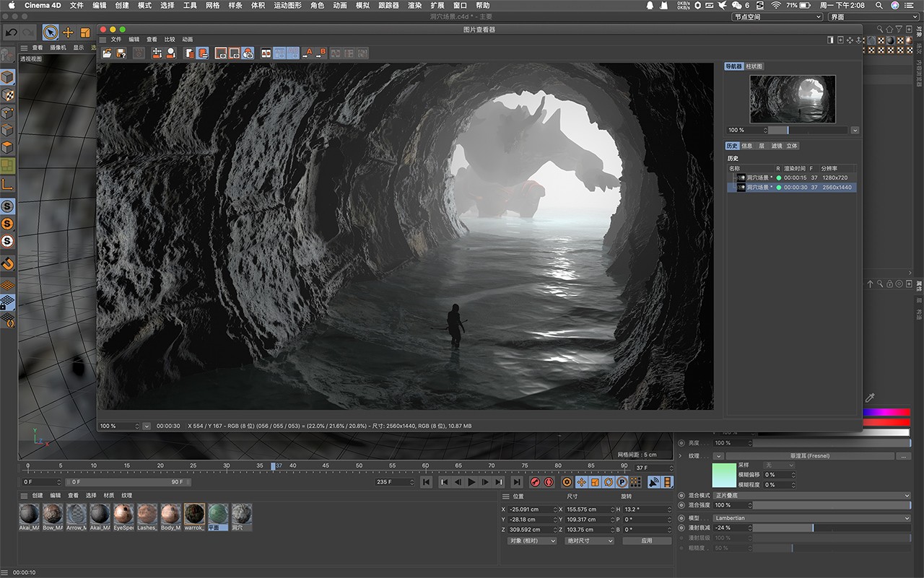This screenshot has height=578, width=924.
Task: Click the Undo arrow in main toolbar
Action: [12, 32]
